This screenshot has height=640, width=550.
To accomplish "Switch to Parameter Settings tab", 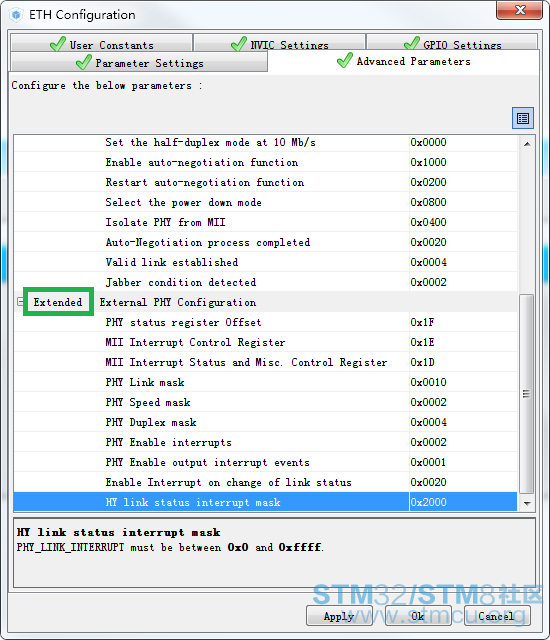I will click(139, 62).
